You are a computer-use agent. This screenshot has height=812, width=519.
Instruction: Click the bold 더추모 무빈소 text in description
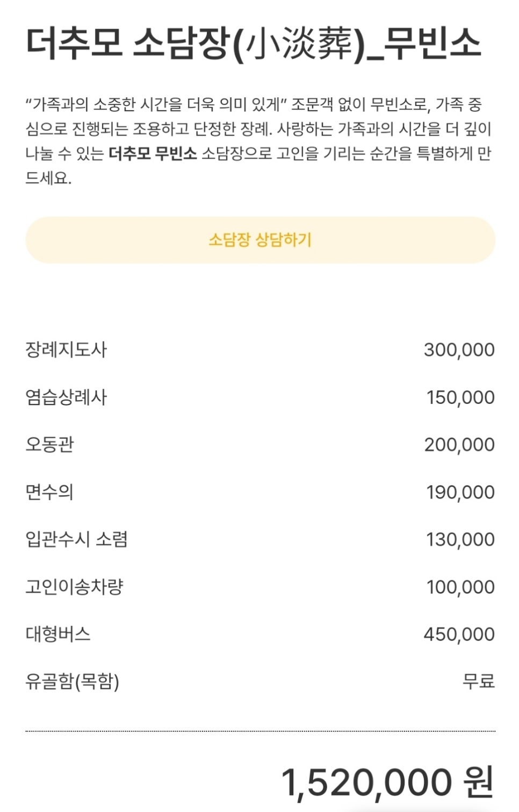pos(153,154)
